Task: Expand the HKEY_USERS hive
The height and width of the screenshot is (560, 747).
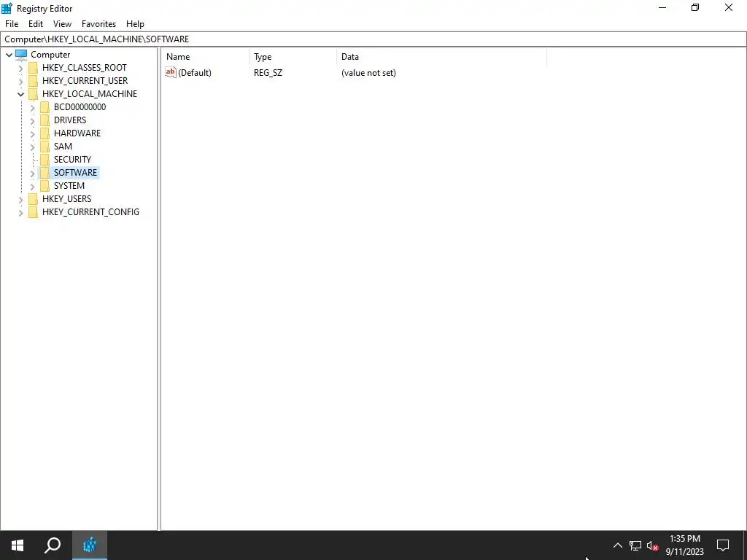Action: [20, 200]
